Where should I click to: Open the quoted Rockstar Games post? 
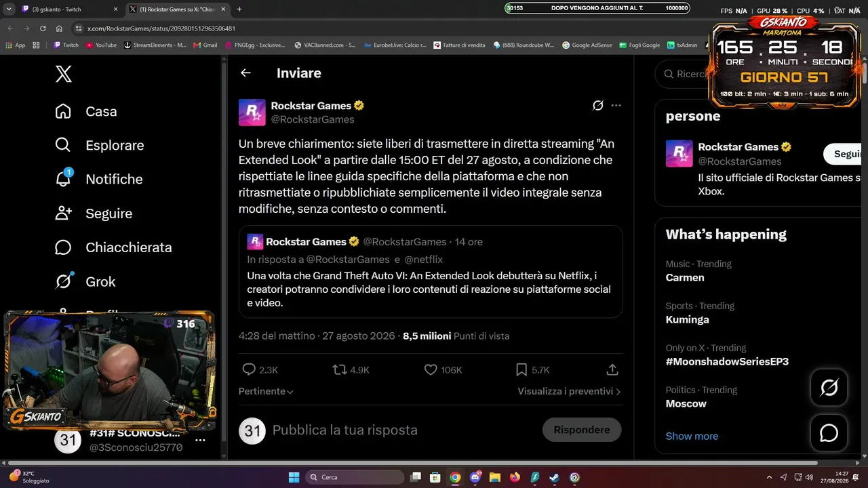pos(431,271)
